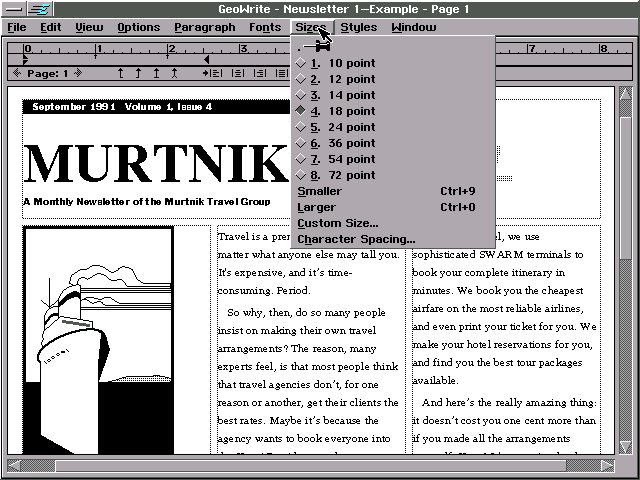The width and height of the screenshot is (640, 480).
Task: Click the horizontal scrollbar thumb
Action: click(x=310, y=466)
